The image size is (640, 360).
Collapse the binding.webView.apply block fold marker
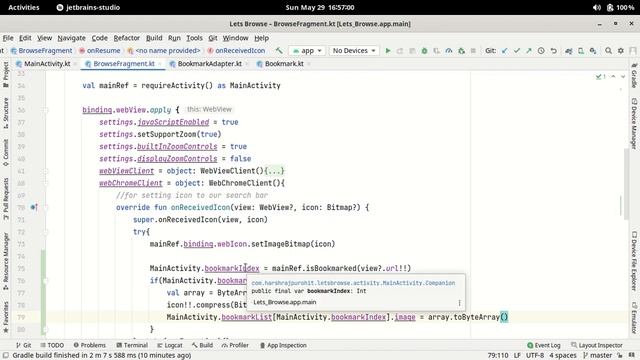pos(46,110)
